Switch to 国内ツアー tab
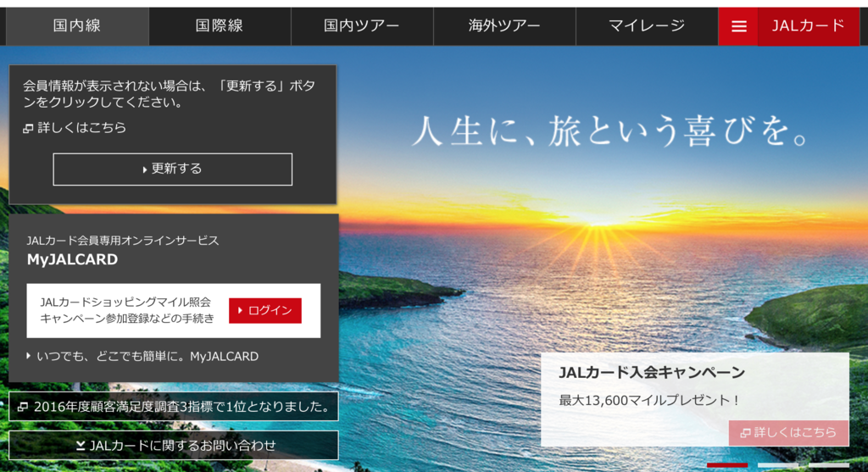Viewport: 868px width, 472px height. tap(362, 26)
